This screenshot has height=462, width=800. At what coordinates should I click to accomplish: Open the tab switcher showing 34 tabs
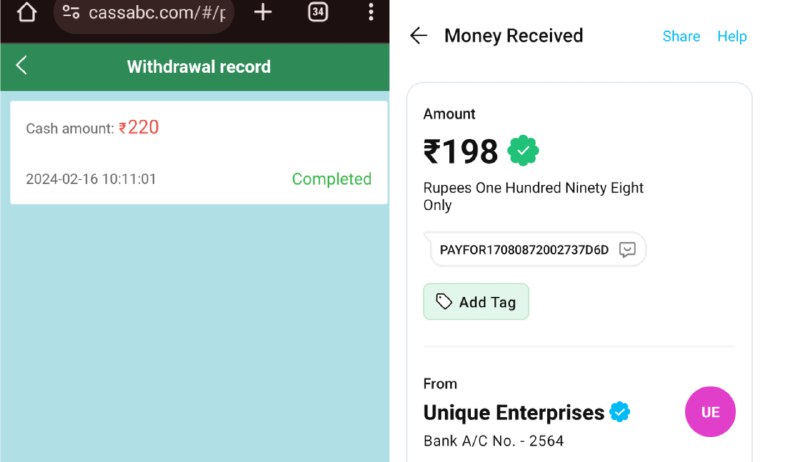pos(318,12)
